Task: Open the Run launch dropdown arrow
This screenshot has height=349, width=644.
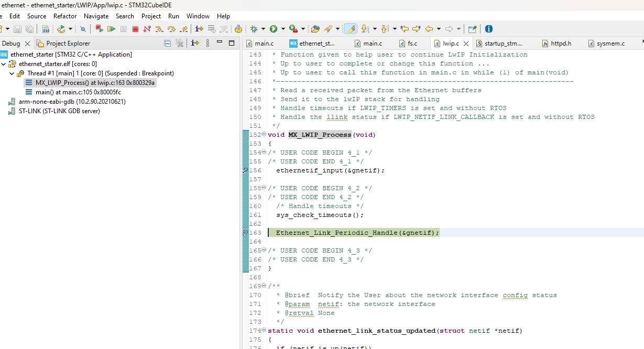Action: (x=283, y=29)
